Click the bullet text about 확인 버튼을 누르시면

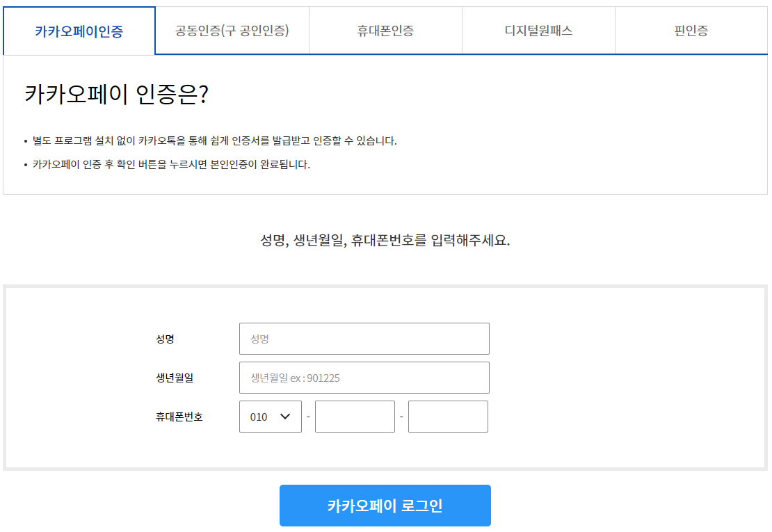point(171,164)
